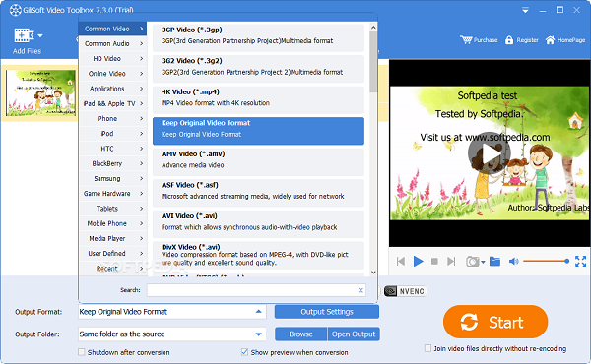Expand the iPhone category arrow
The height and width of the screenshot is (364, 591).
141,119
